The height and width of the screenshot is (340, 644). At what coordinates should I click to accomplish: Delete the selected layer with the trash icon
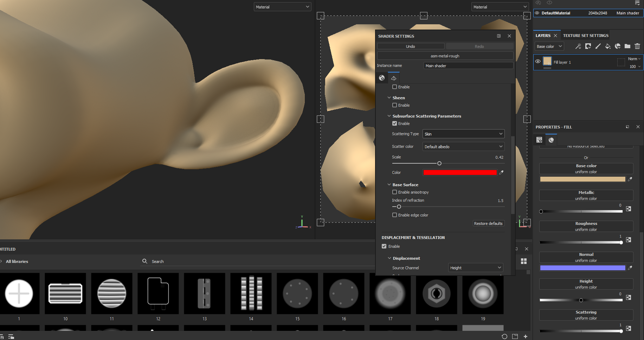(x=637, y=46)
